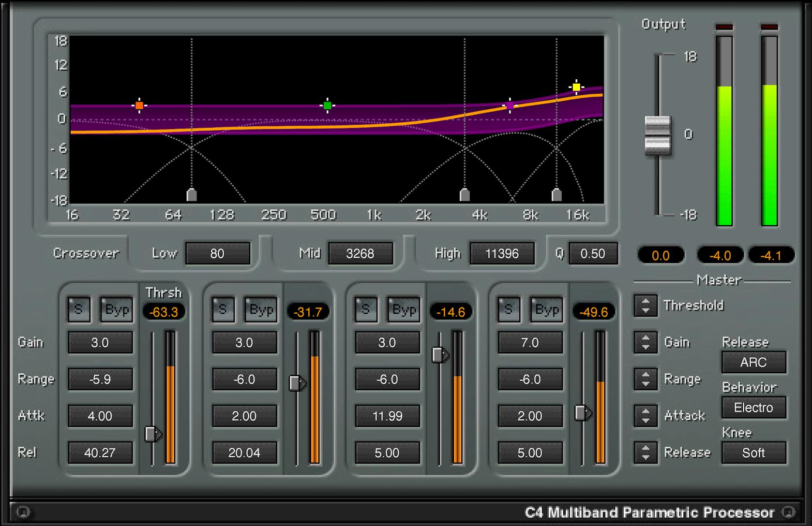The height and width of the screenshot is (526, 812).
Task: Bypass the high band using its Byp button
Action: [546, 309]
